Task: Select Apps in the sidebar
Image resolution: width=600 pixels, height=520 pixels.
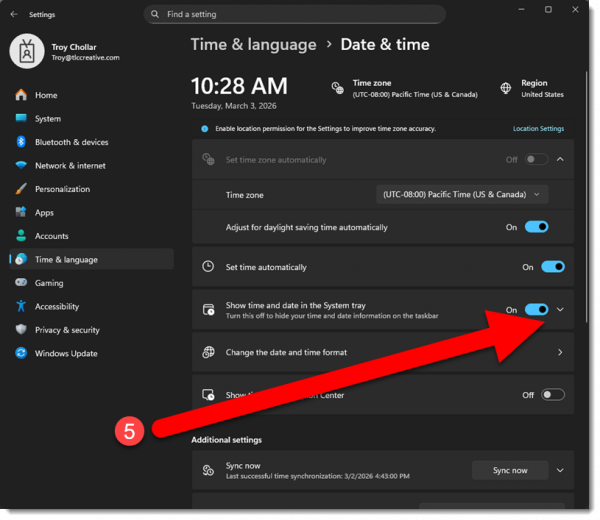Action: pos(44,213)
